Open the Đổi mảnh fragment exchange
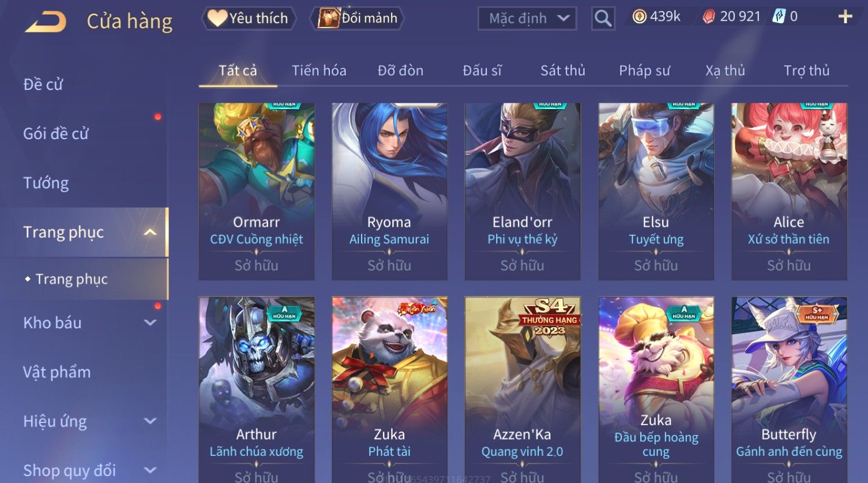868x483 pixels. pyautogui.click(x=358, y=18)
